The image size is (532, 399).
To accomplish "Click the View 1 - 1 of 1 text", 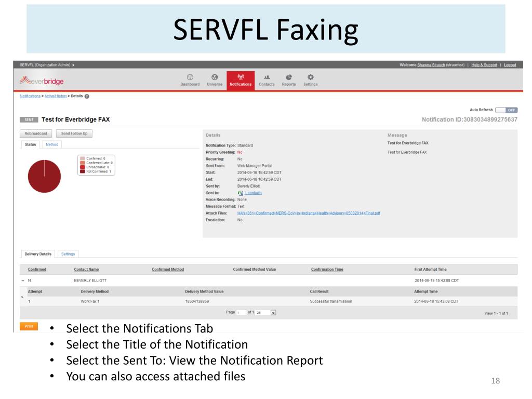I will 496,313.
